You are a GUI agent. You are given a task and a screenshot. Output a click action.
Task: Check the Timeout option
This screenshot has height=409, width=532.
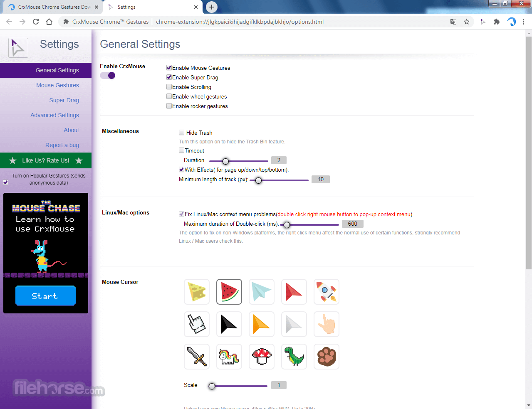(181, 150)
